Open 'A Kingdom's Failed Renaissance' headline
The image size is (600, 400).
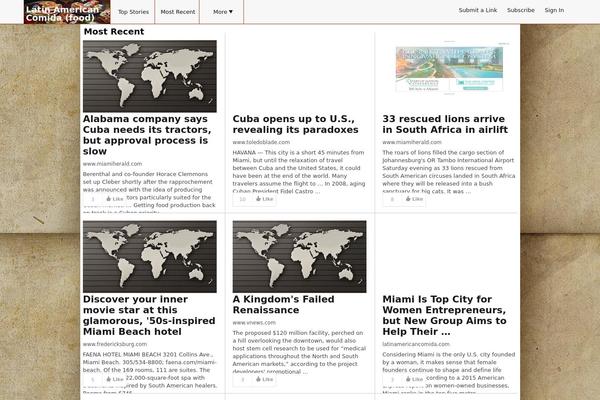pos(283,305)
